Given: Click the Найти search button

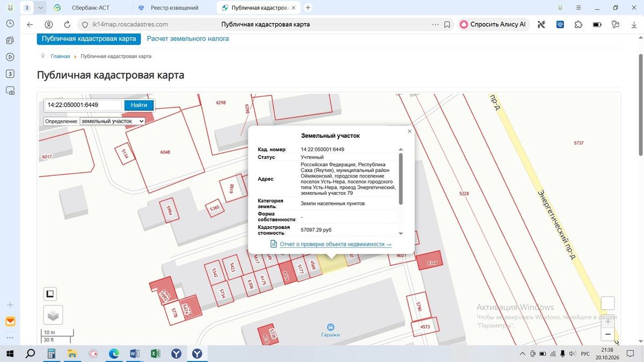Looking at the screenshot, I should tap(139, 105).
